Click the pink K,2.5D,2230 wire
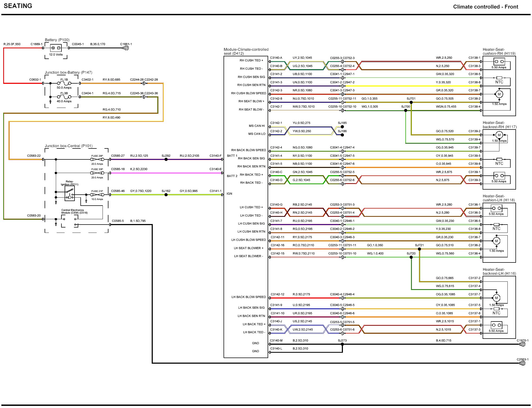The width and height of the screenshot is (532, 408). 166,173
